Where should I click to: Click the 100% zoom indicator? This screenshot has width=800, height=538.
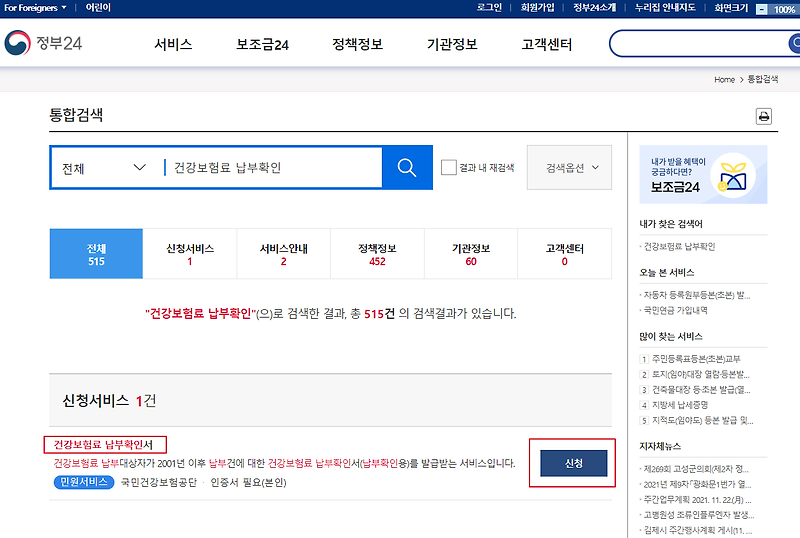(x=784, y=9)
